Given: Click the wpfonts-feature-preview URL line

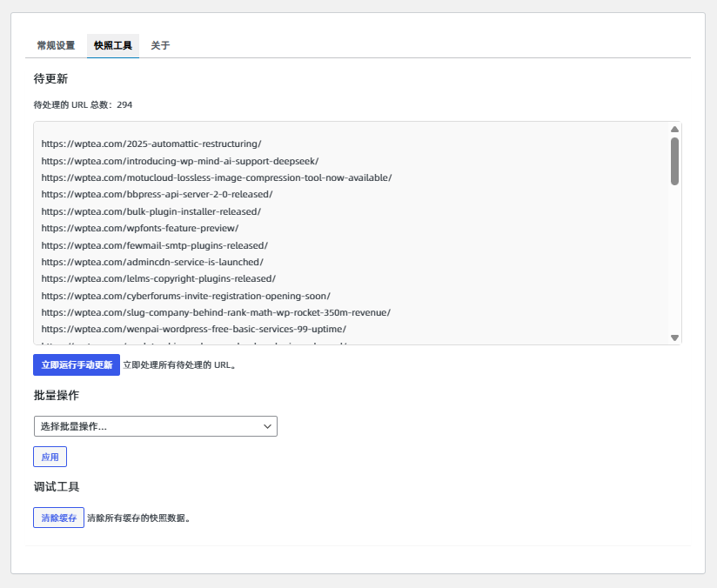Looking at the screenshot, I should pos(139,228).
